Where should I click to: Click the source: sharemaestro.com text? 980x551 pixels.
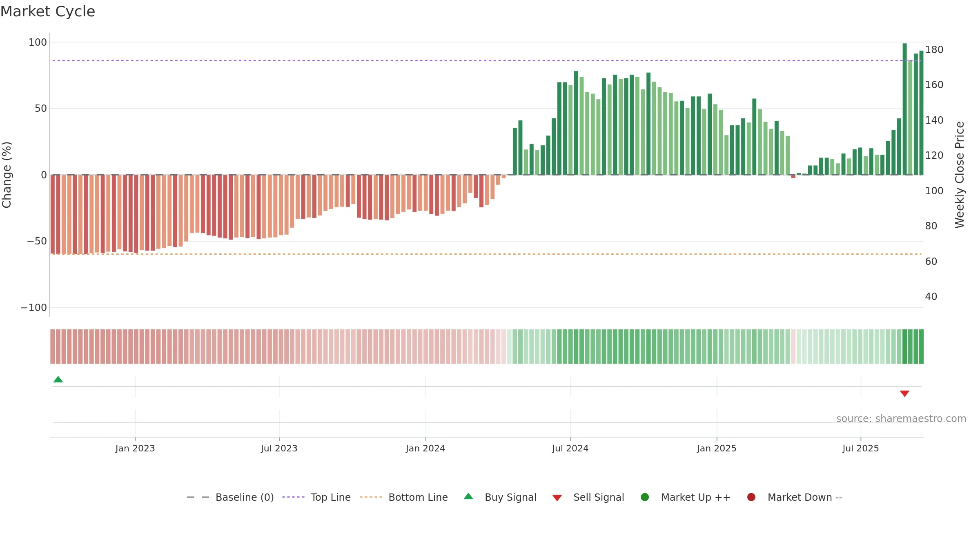point(901,418)
